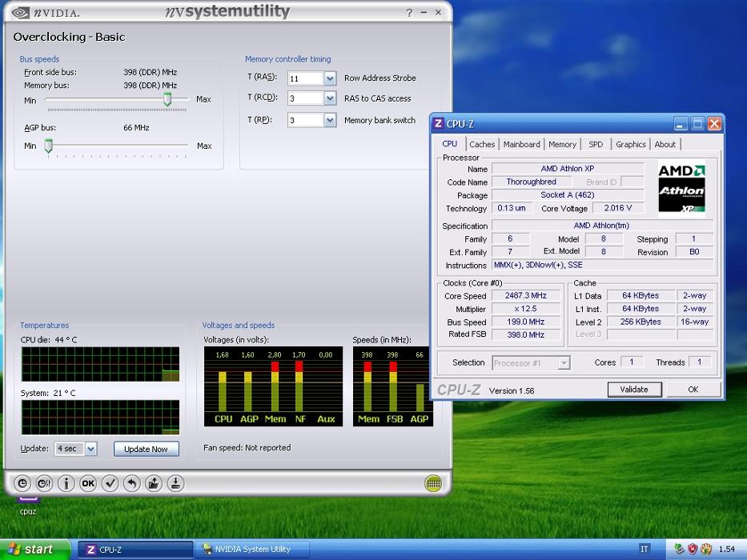Click the safely remove hardware tray icon
The height and width of the screenshot is (560, 747).
[x=680, y=549]
